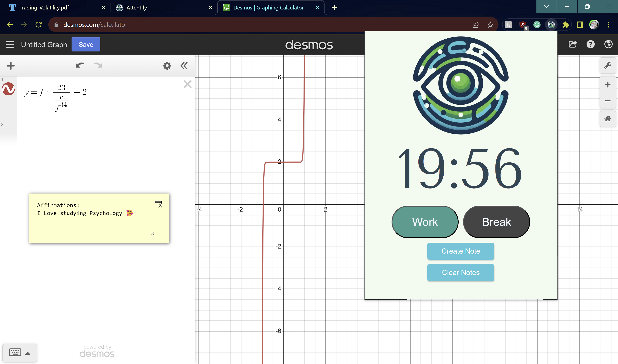The width and height of the screenshot is (618, 364).
Task: Collapse the expression list panel
Action: [184, 65]
